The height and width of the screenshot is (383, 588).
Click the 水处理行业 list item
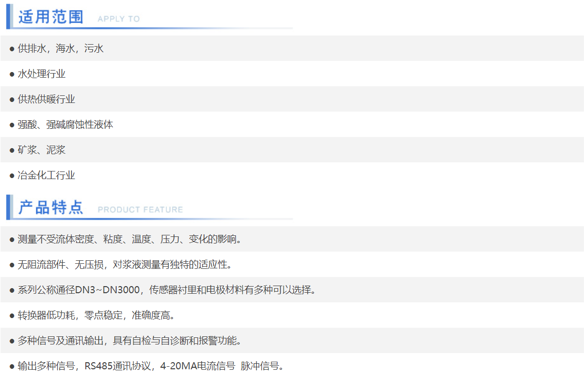click(x=42, y=74)
